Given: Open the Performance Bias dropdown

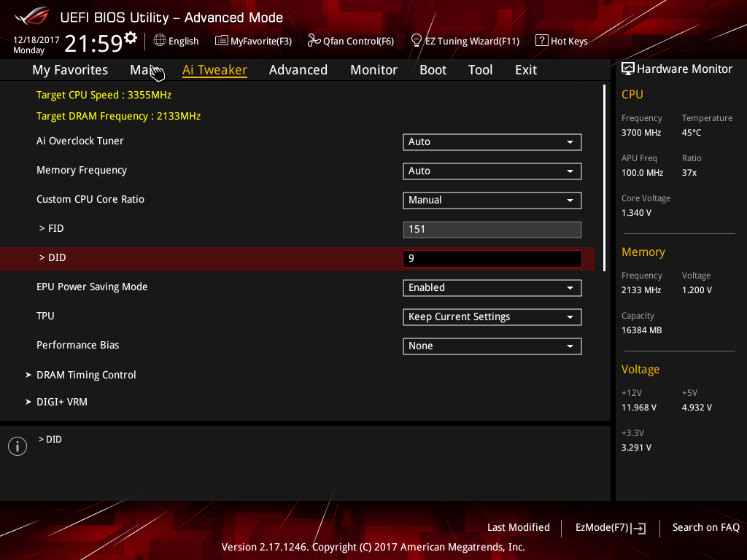Looking at the screenshot, I should point(492,346).
